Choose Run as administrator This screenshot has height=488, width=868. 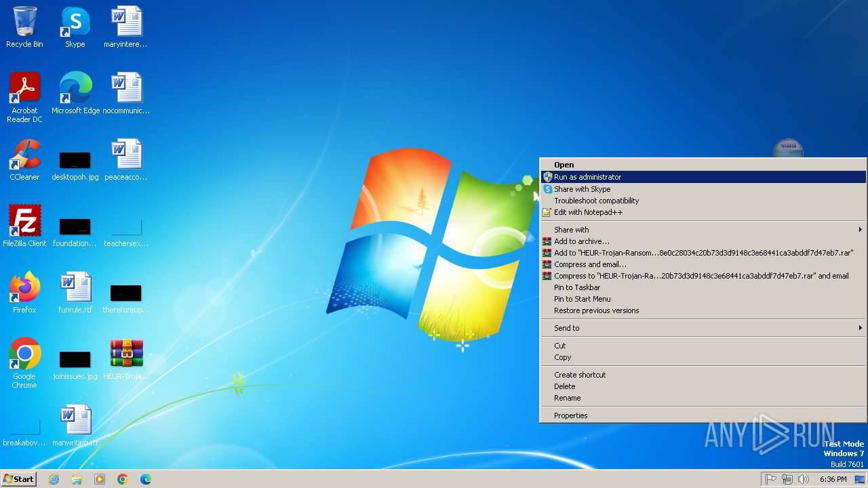[x=703, y=177]
